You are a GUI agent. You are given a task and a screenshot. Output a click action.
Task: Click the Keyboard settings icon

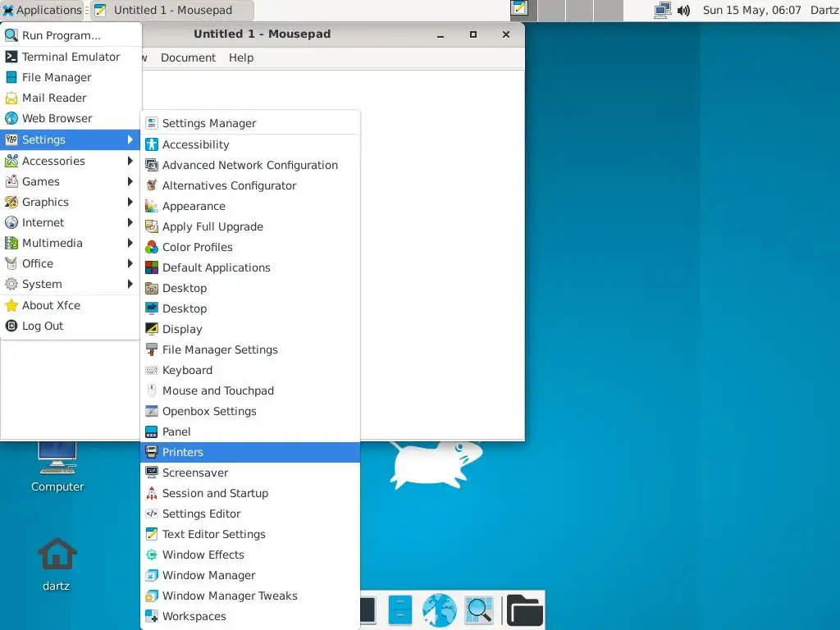pos(152,370)
